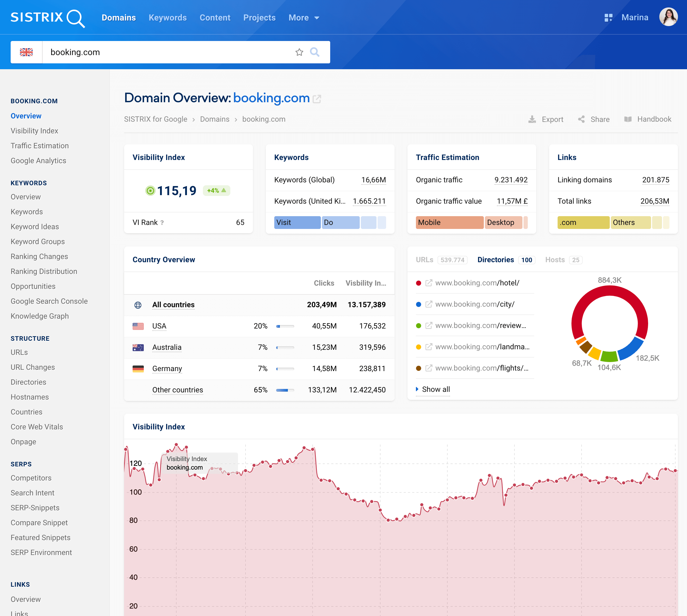687x616 pixels.
Task: Open Keyword Ideas in the sidebar
Action: tap(35, 227)
